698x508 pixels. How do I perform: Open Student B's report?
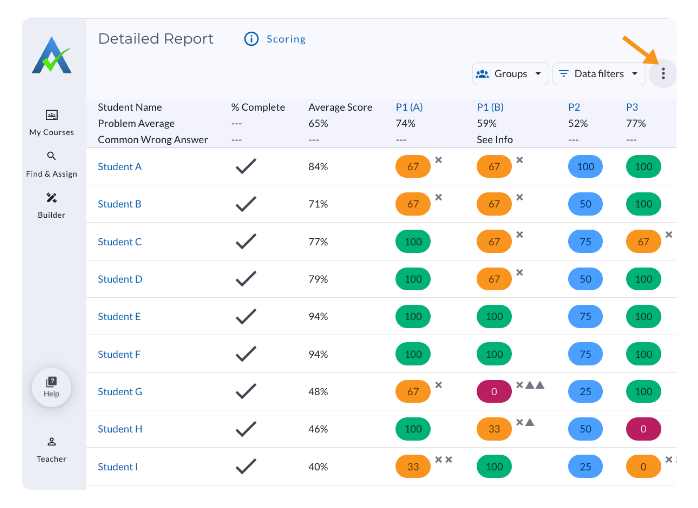click(120, 204)
